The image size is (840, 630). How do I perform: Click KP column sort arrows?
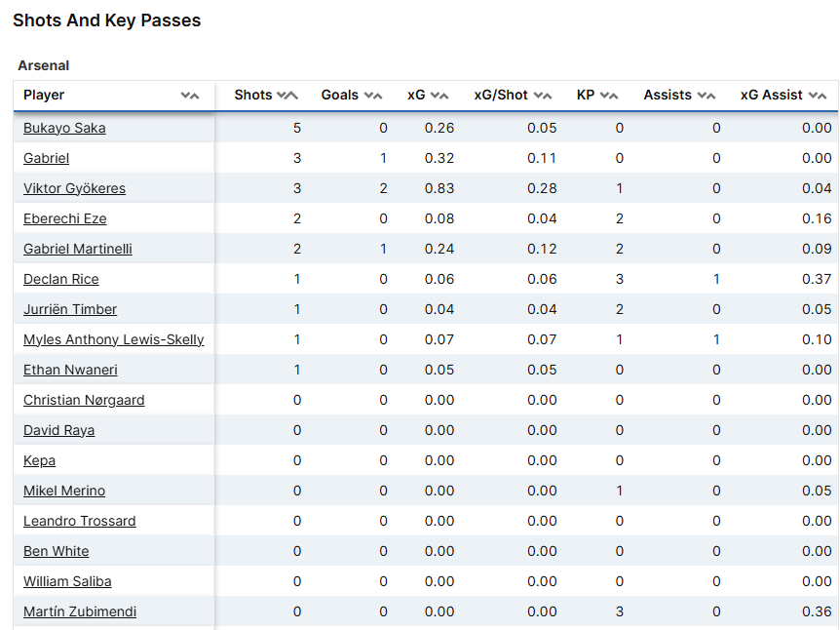coord(609,96)
